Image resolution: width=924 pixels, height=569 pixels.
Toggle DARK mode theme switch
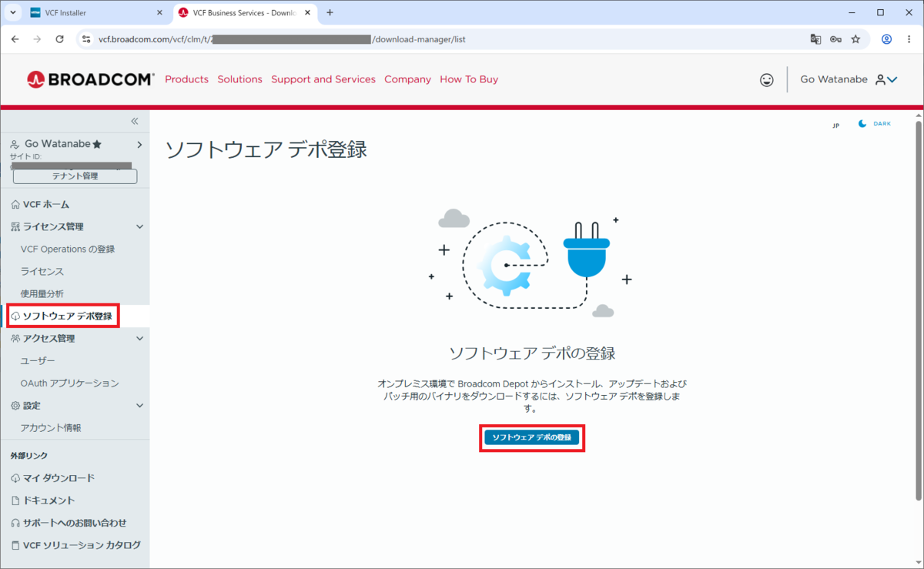click(x=875, y=123)
